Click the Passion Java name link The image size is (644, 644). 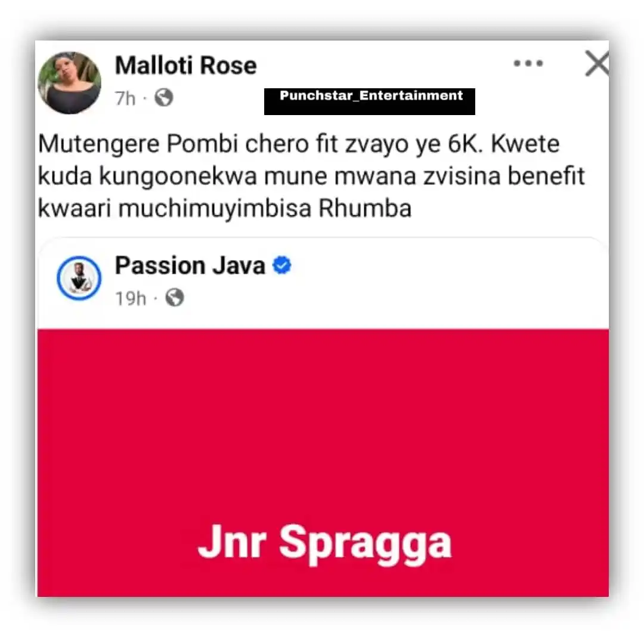pos(190,266)
